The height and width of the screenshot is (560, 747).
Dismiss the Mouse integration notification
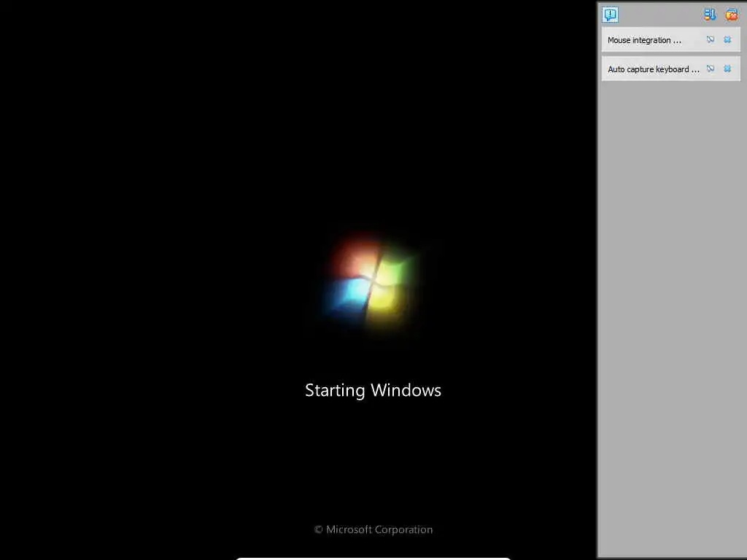click(x=727, y=39)
